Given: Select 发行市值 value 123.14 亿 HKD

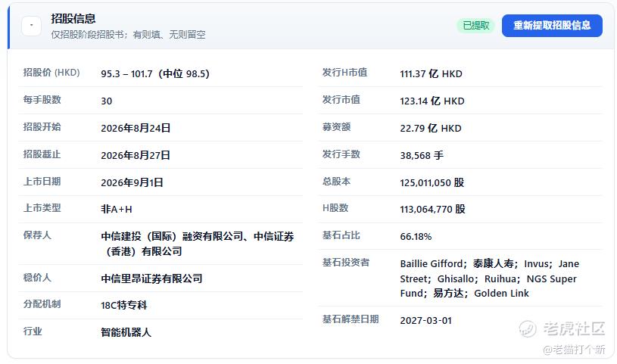Looking at the screenshot, I should coord(432,101).
